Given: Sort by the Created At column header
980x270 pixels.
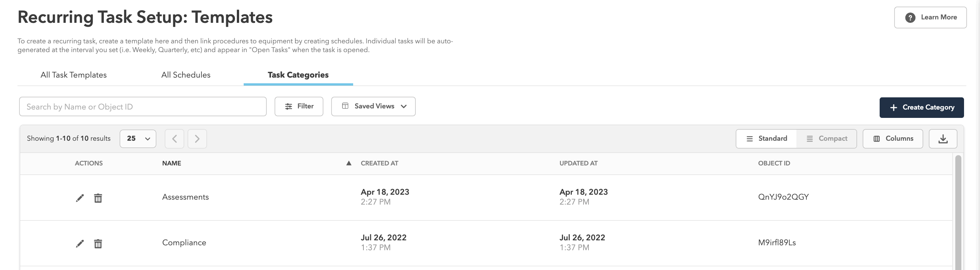Looking at the screenshot, I should click(379, 163).
